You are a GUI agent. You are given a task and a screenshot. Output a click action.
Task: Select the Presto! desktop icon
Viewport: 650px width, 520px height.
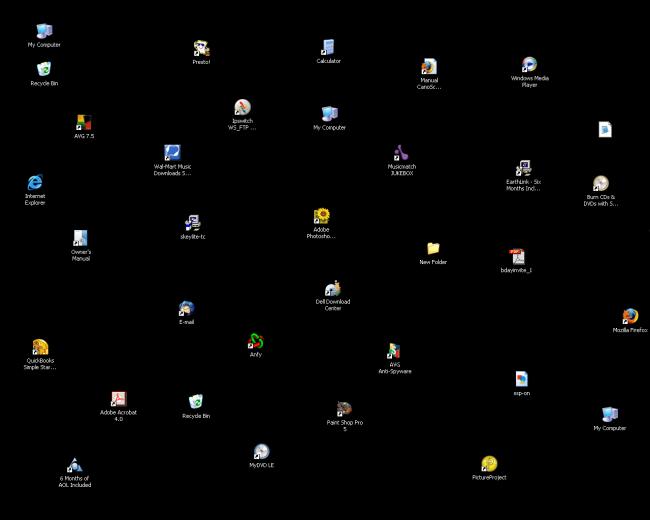pos(202,48)
